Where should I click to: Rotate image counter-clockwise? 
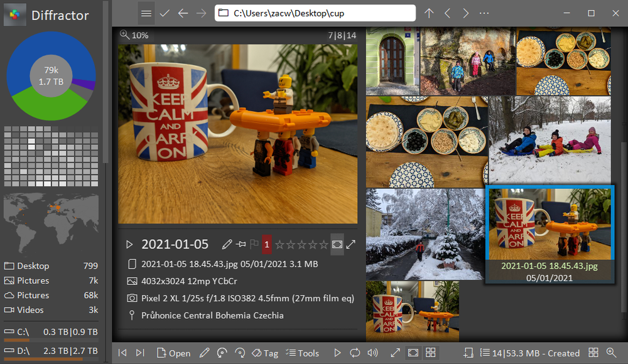pos(222,353)
